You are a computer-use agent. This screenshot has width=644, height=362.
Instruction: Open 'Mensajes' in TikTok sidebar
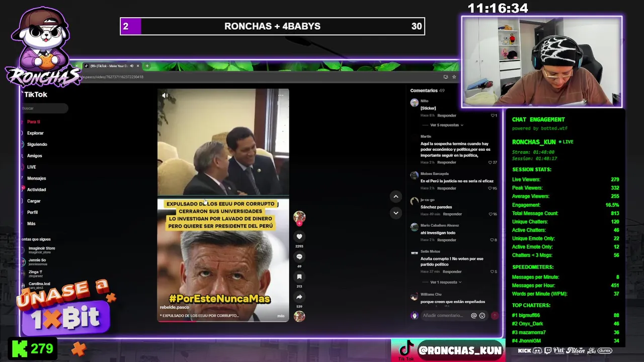click(x=36, y=178)
